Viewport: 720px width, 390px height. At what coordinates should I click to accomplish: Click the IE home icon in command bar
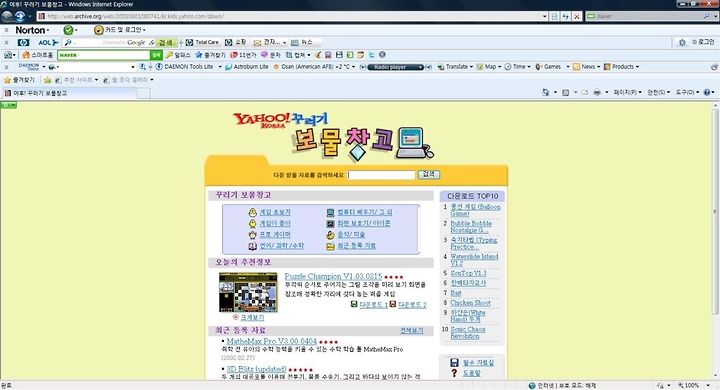pos(546,92)
